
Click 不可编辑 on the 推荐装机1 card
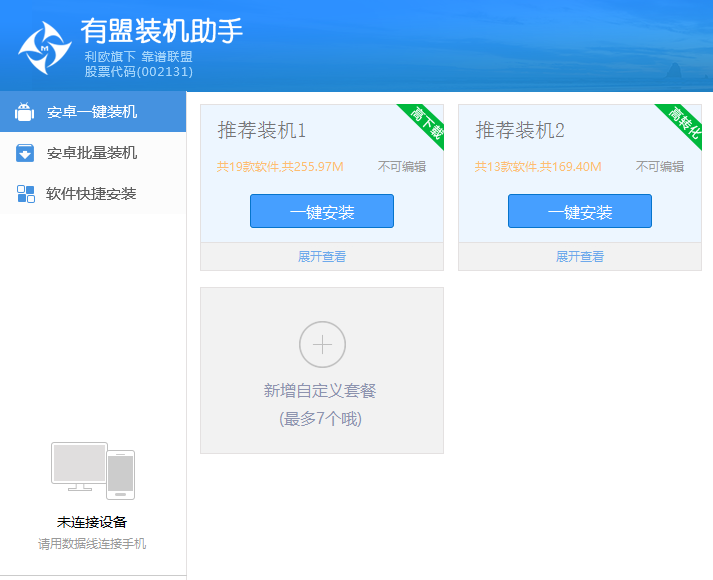tap(402, 167)
